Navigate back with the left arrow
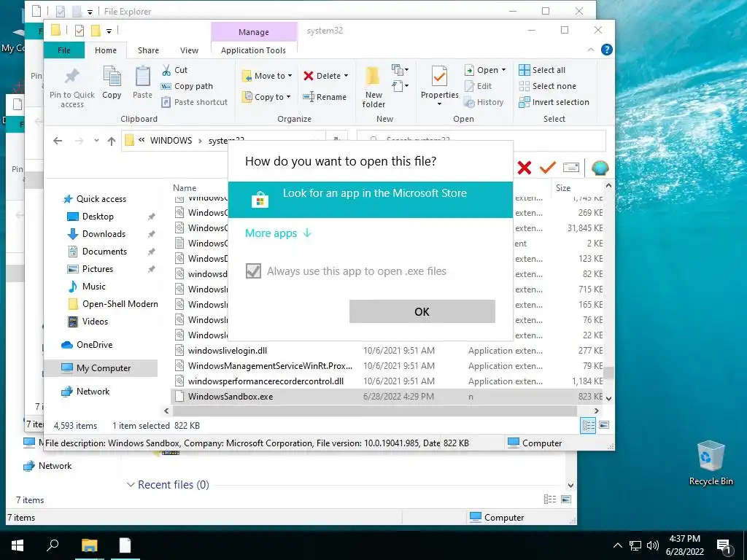 [58, 141]
